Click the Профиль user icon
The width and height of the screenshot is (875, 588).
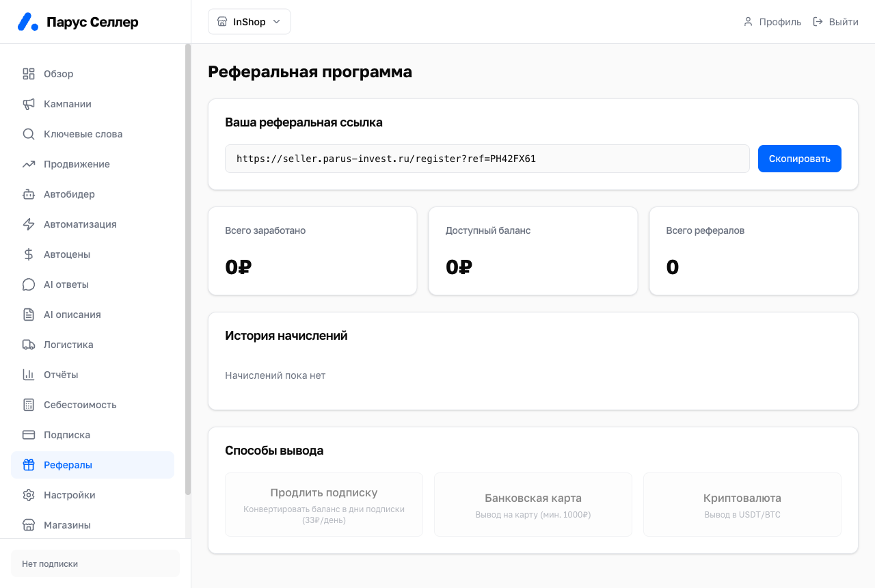click(748, 22)
